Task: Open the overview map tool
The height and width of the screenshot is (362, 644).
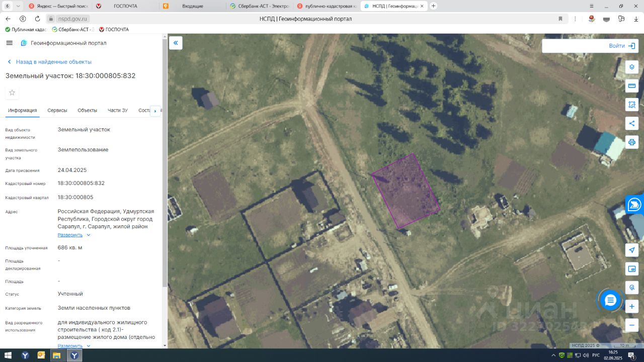Action: (632, 269)
